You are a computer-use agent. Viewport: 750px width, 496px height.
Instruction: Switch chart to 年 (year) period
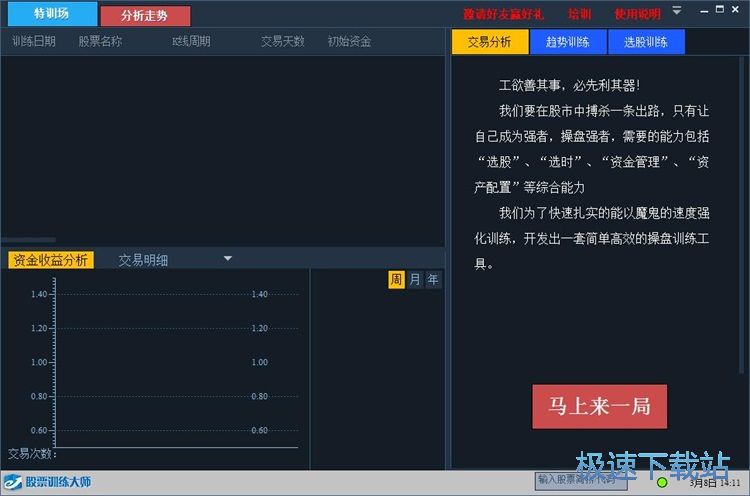coord(433,280)
